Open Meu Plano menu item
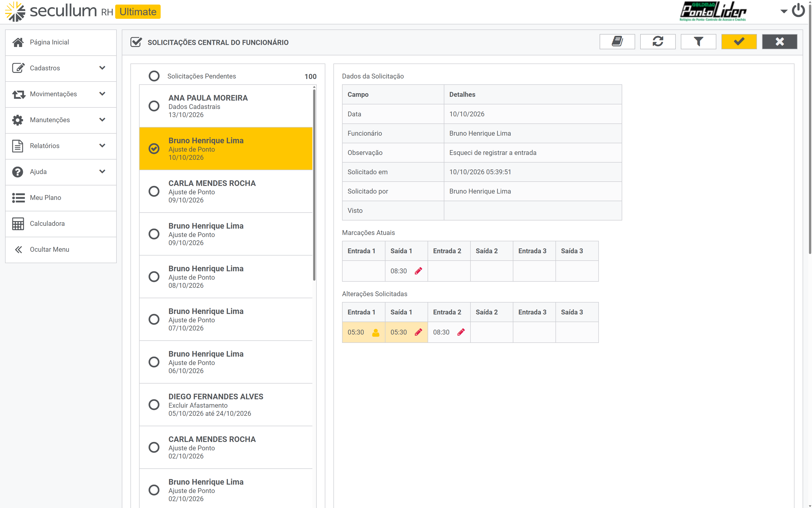The height and width of the screenshot is (508, 812). pyautogui.click(x=61, y=198)
